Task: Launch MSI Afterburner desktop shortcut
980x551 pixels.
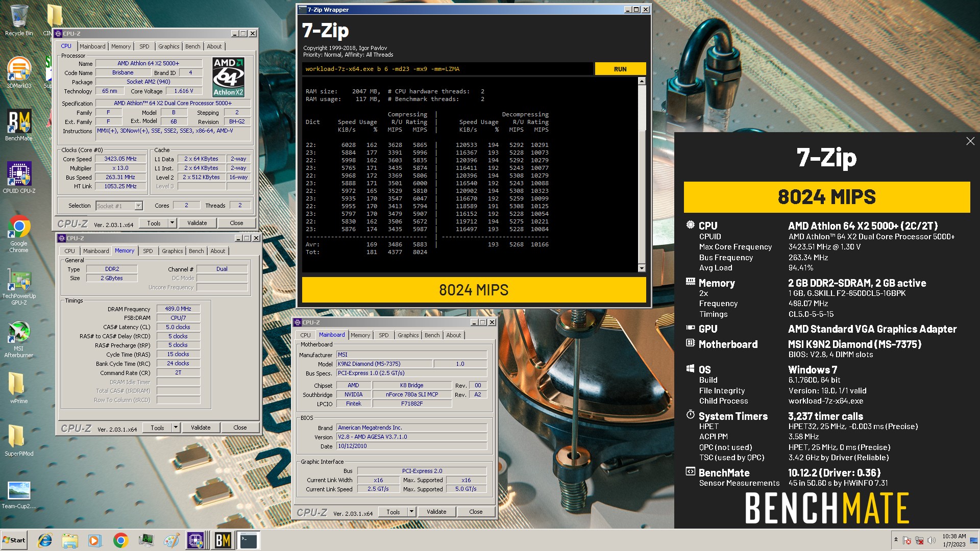Action: [19, 339]
